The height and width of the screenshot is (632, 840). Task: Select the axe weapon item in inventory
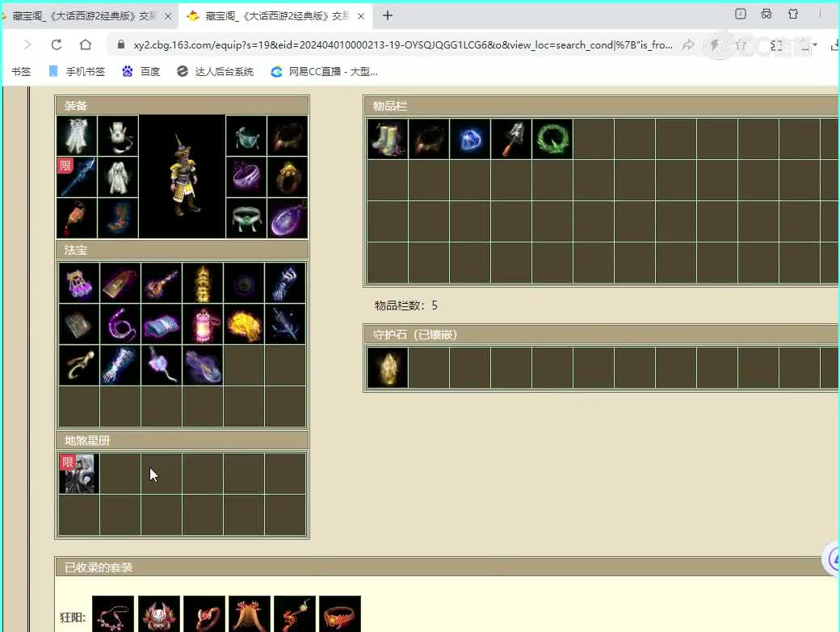[x=511, y=139]
